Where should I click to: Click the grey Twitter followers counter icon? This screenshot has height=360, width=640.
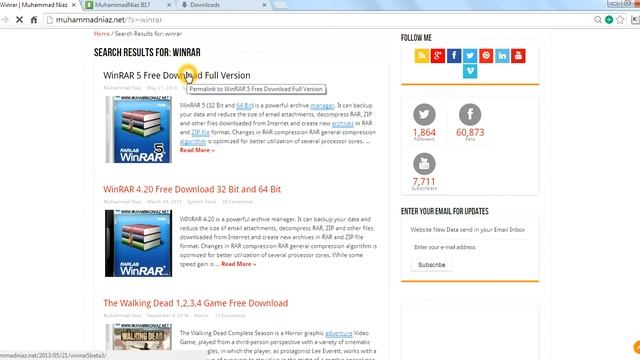[x=424, y=114]
